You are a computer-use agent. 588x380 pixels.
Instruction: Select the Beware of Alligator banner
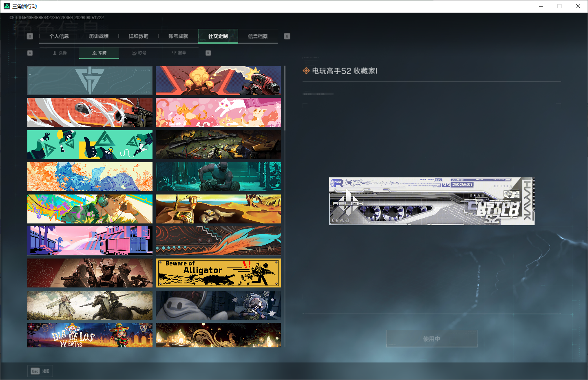click(218, 273)
